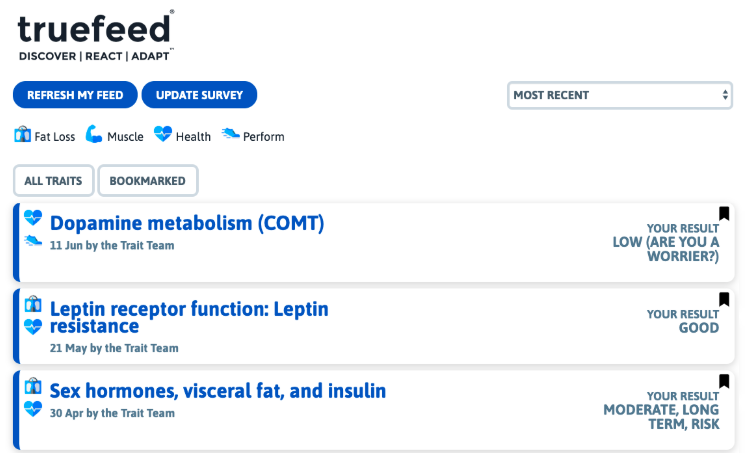Click the Health heart icon in legend
Screen dimensions: 753x462
[x=163, y=135]
